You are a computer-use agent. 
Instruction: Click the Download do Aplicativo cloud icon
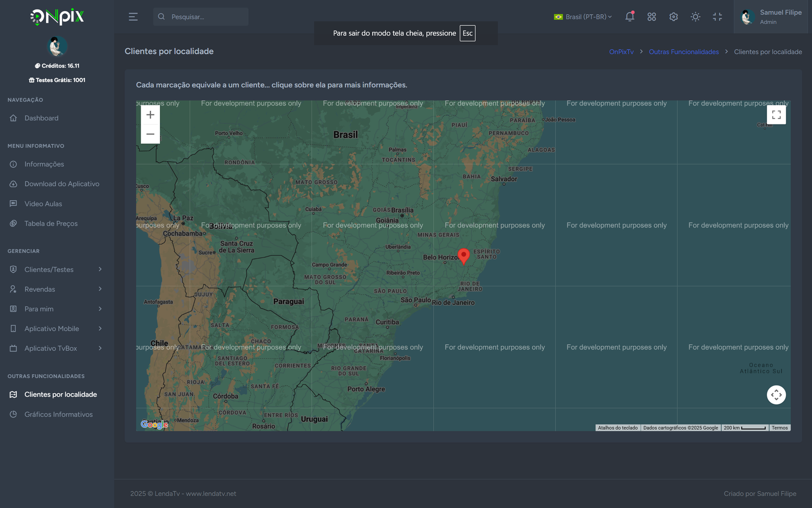(x=13, y=184)
